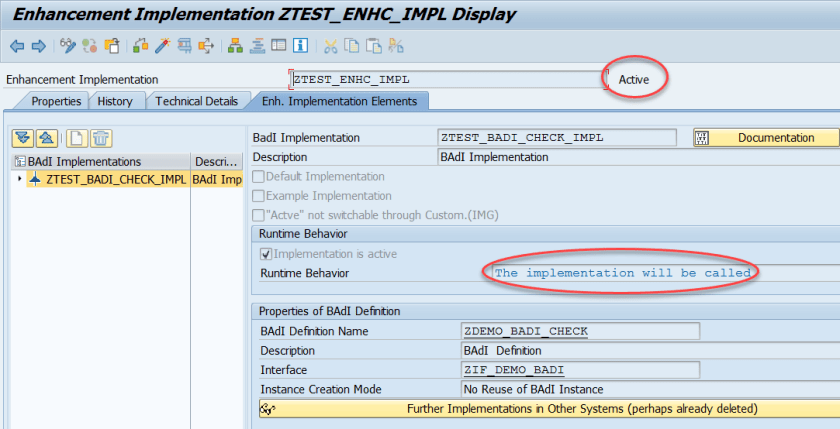Click the Description field with BAdI Implementation
Image resolution: width=840 pixels, height=429 pixels.
point(639,157)
